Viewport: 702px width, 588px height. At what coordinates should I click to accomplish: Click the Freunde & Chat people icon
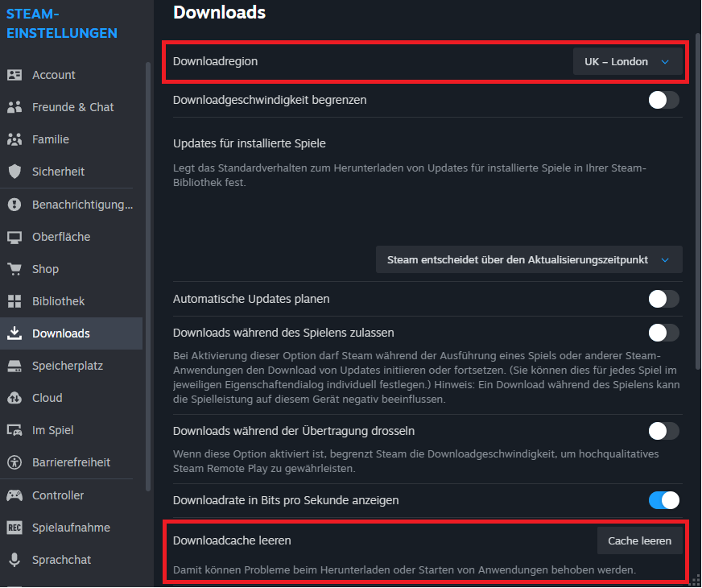[14, 107]
